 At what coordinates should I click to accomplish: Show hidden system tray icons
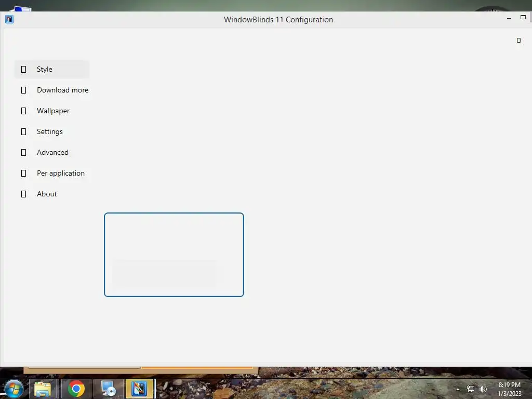458,389
